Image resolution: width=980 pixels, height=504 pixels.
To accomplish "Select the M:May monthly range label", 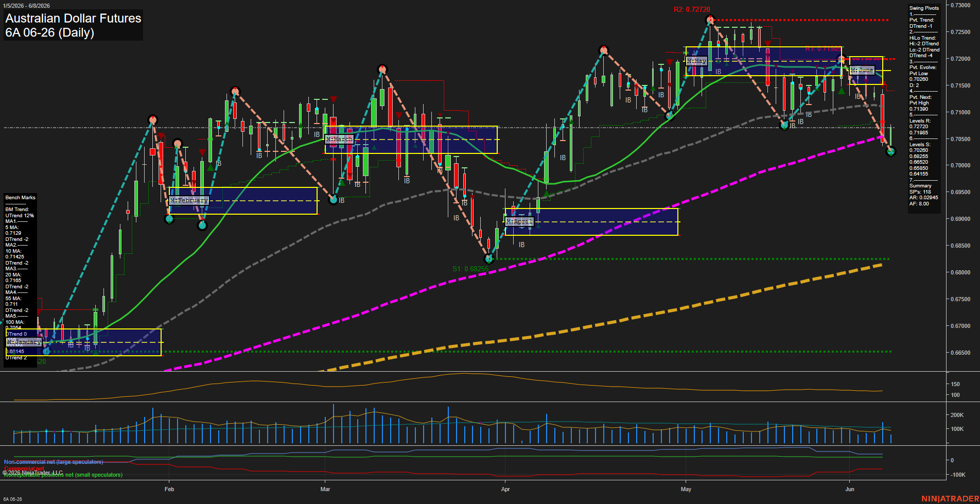I will click(696, 61).
